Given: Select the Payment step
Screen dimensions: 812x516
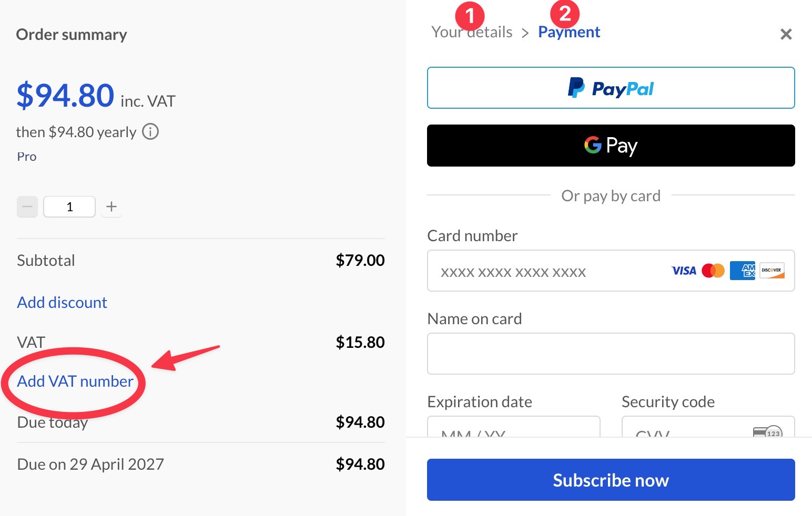Looking at the screenshot, I should (569, 32).
